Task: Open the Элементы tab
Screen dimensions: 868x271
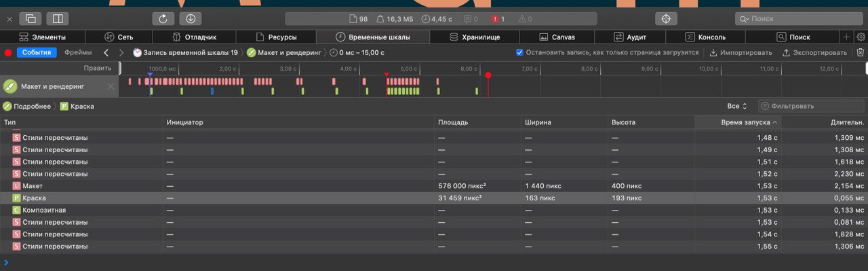Action: coord(43,37)
